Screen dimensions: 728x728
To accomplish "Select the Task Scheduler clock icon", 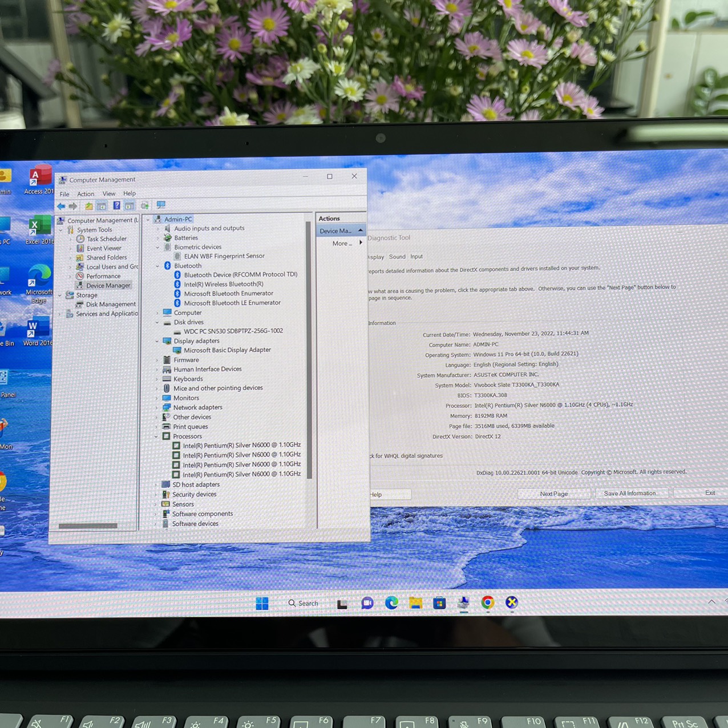I will (80, 239).
